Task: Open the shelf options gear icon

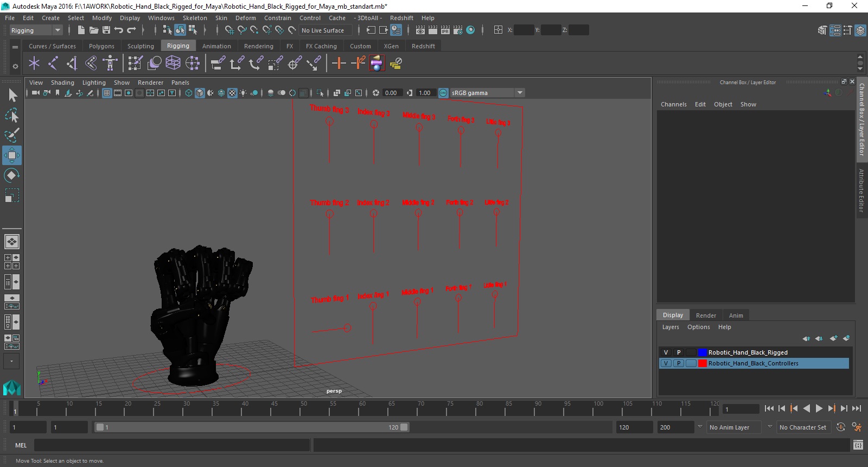Action: click(15, 66)
